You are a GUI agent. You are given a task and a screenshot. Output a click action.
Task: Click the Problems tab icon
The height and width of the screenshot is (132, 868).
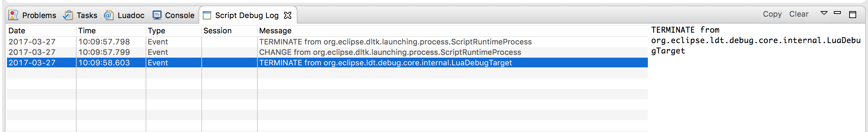pos(13,15)
